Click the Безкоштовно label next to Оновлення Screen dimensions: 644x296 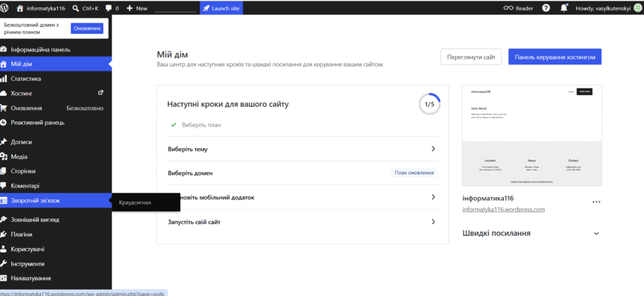85,108
